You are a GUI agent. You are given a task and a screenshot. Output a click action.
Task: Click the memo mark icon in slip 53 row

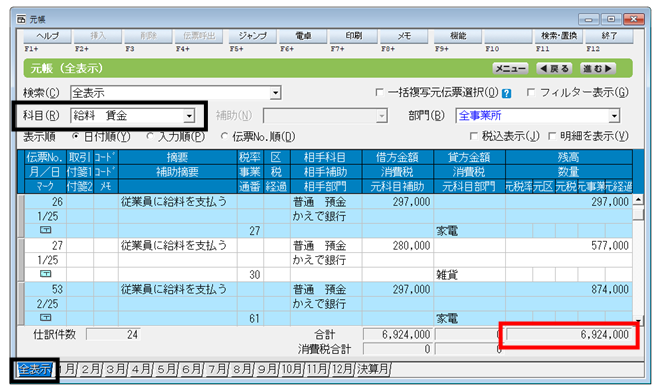tap(45, 318)
